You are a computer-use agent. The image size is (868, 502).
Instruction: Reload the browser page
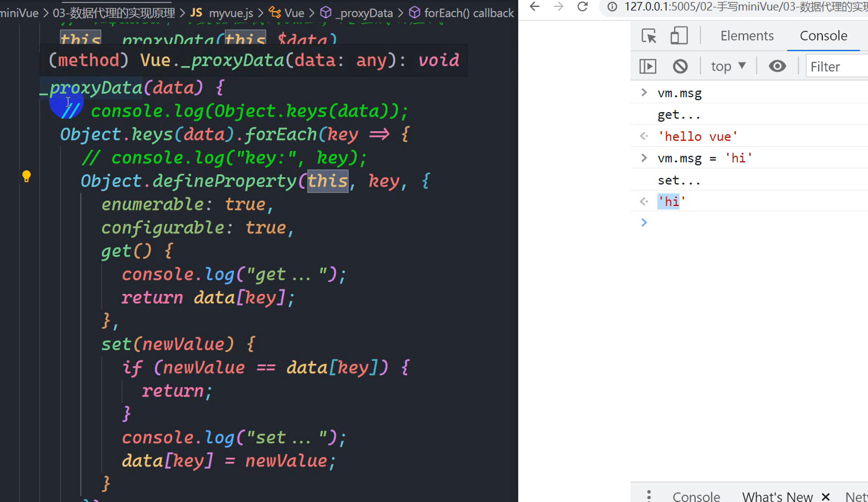coord(582,6)
